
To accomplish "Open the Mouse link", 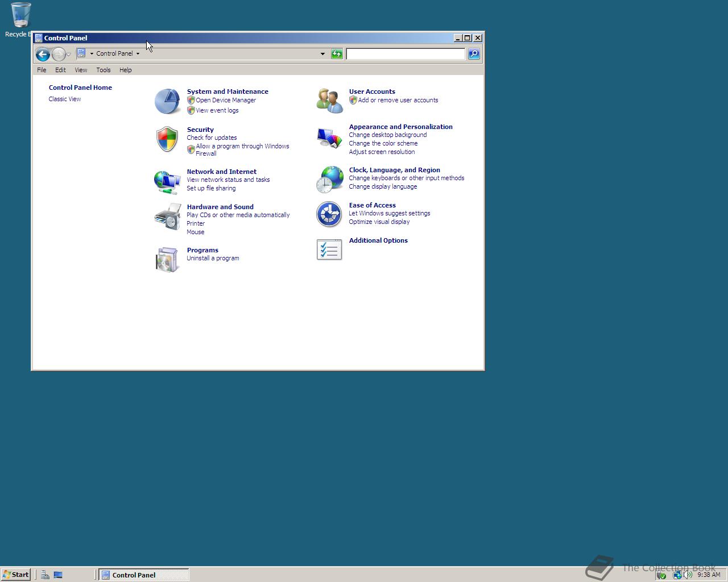I will click(x=196, y=232).
